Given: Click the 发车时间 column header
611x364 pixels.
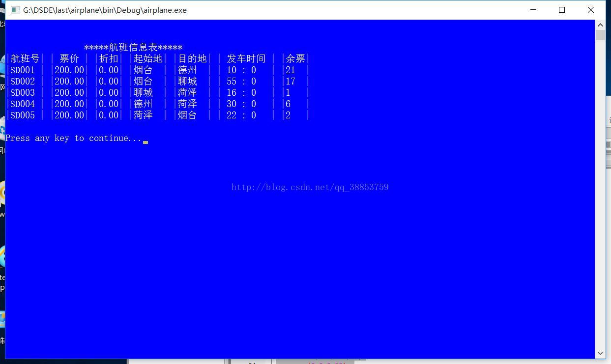Looking at the screenshot, I should coord(246,58).
